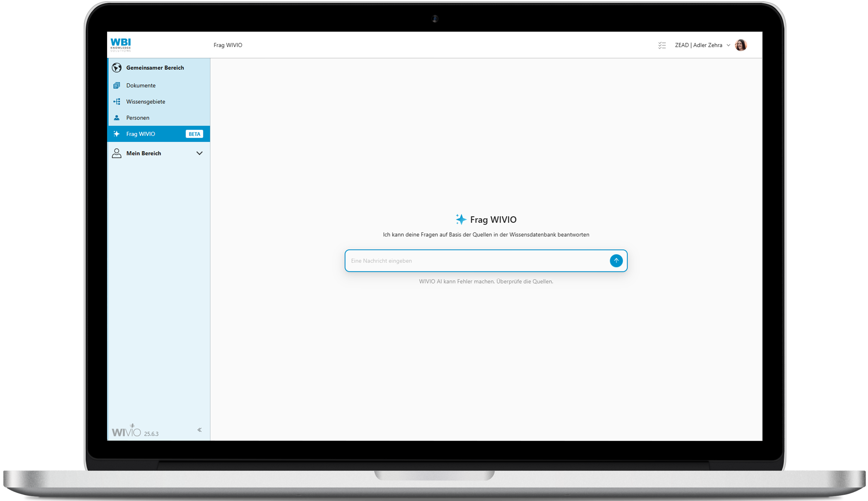Expand the Mein Bereich section chevron
The height and width of the screenshot is (501, 868).
[x=199, y=153]
